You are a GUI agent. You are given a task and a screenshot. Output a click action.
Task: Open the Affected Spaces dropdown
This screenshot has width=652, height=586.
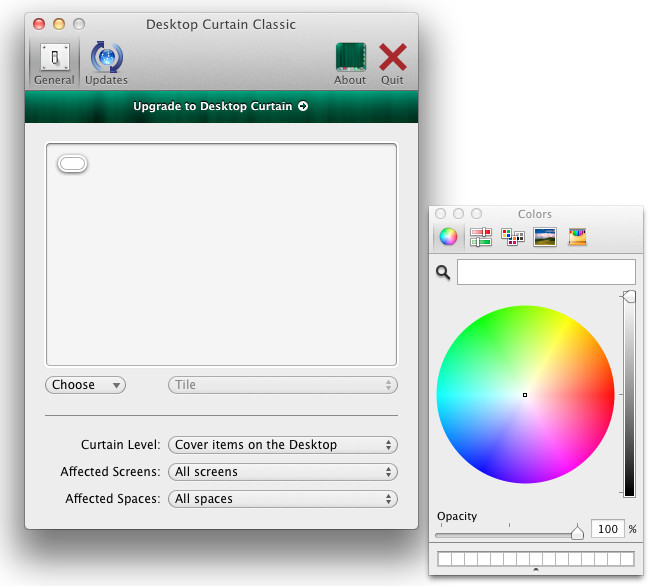283,498
